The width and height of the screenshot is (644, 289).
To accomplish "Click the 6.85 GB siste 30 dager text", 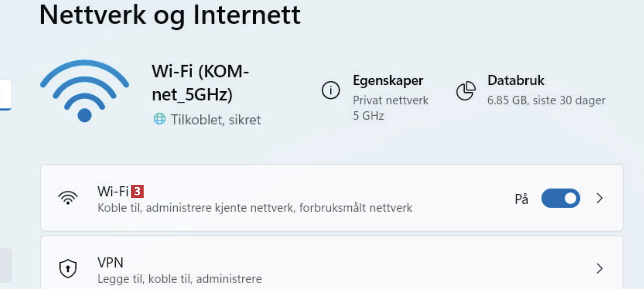I will click(x=546, y=100).
